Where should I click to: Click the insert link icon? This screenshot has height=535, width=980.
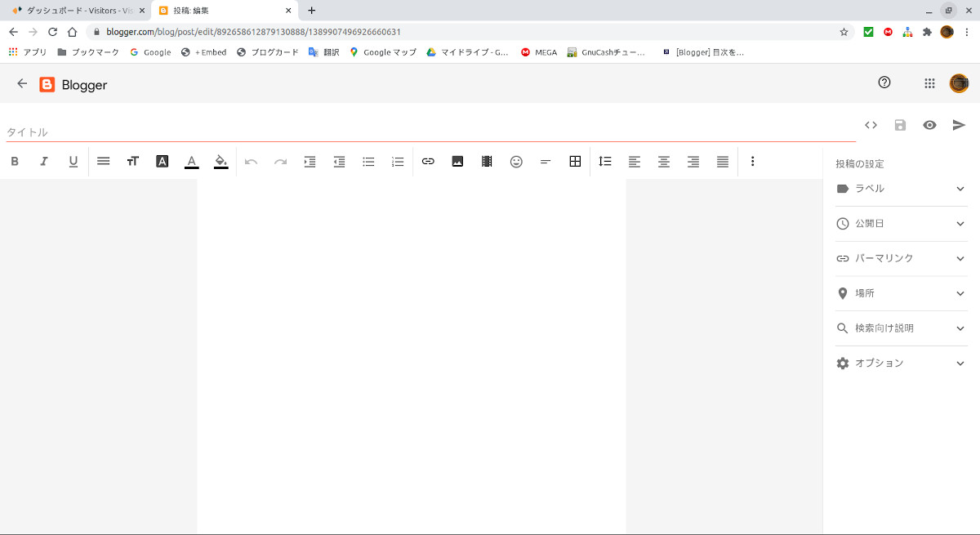click(x=428, y=162)
